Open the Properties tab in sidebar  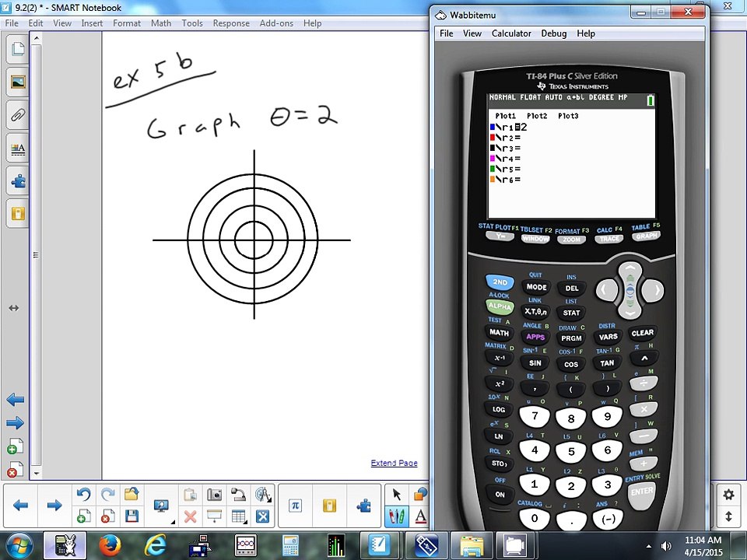tap(18, 149)
